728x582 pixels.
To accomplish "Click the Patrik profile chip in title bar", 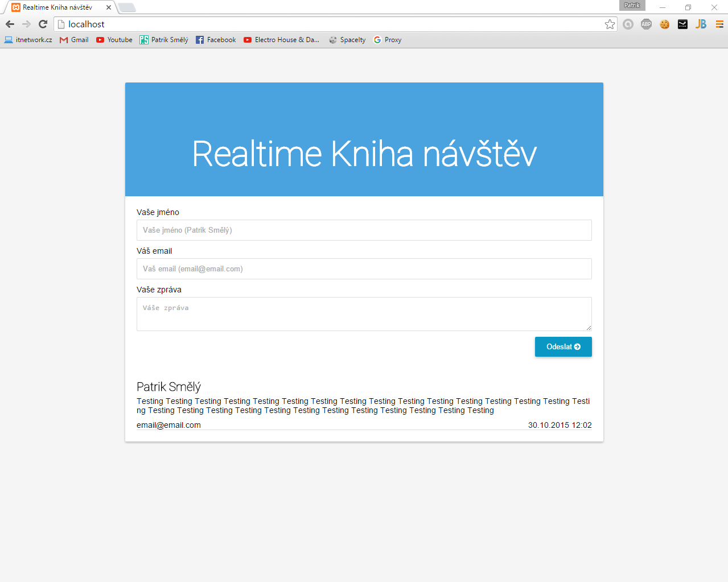I will click(x=632, y=5).
